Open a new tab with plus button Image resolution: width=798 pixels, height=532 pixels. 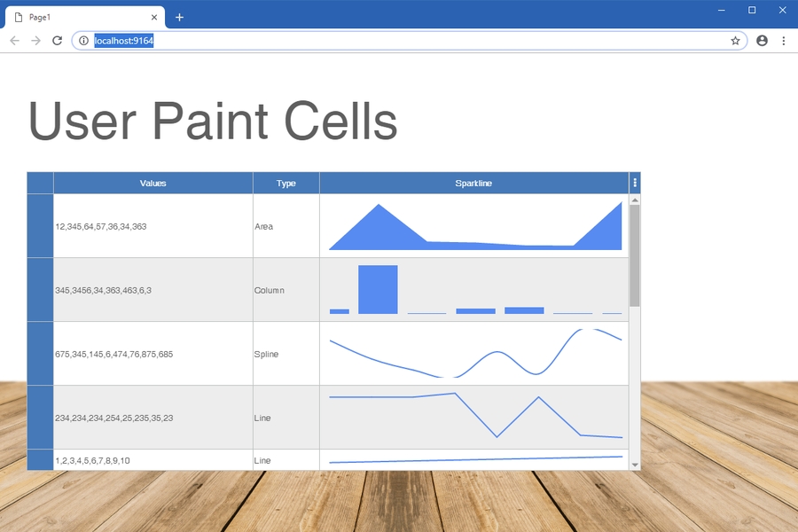coord(179,17)
